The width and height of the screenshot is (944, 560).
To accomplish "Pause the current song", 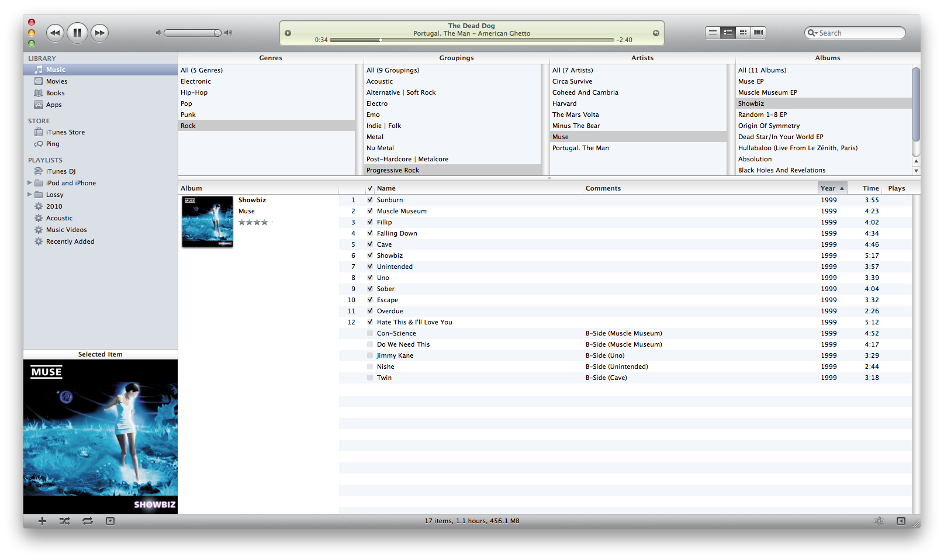I will (x=77, y=33).
